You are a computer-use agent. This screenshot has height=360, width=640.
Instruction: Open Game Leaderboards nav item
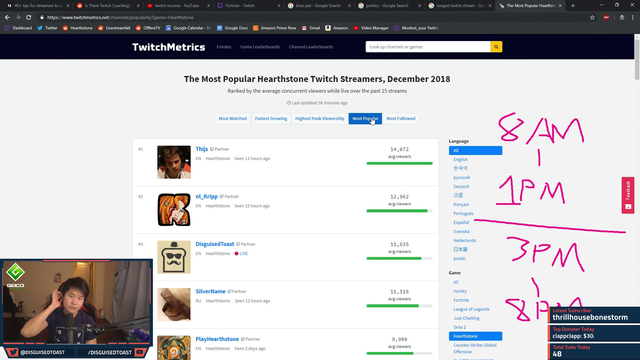[260, 47]
